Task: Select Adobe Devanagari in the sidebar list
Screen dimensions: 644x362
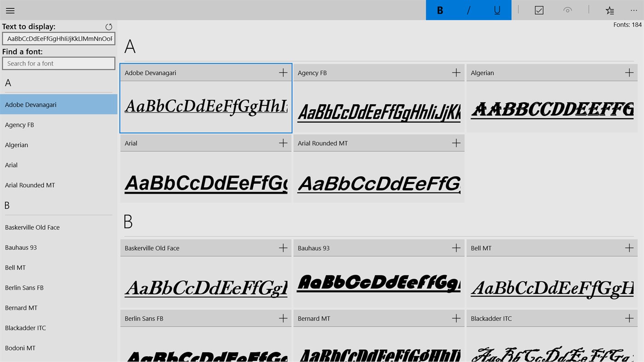Action: (x=58, y=104)
